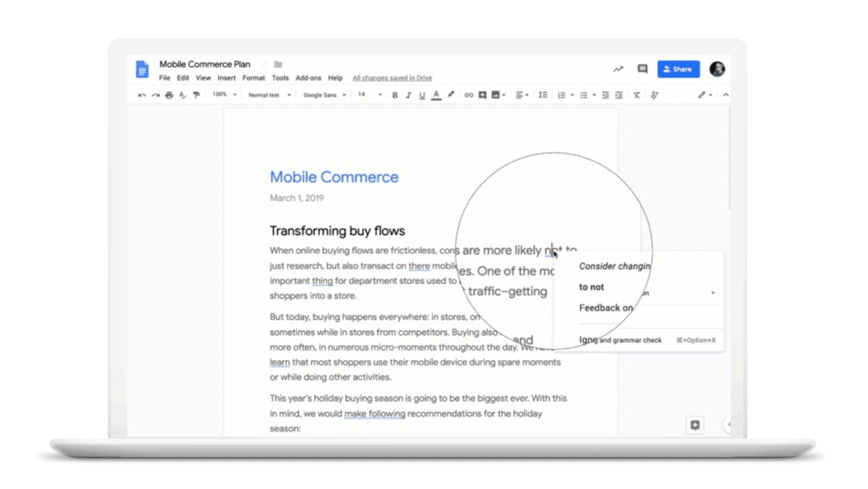Open the Insert menu

pyautogui.click(x=226, y=78)
